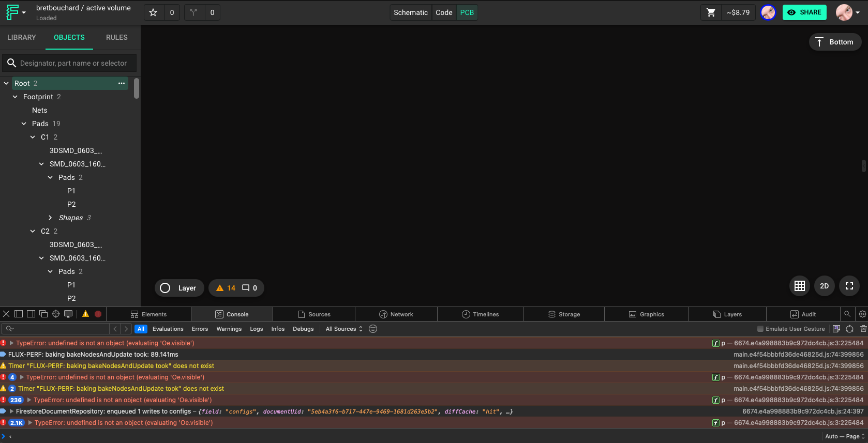The width and height of the screenshot is (868, 443).
Task: Click the yellow warnings triangle in inspector toolbar
Action: 86,314
